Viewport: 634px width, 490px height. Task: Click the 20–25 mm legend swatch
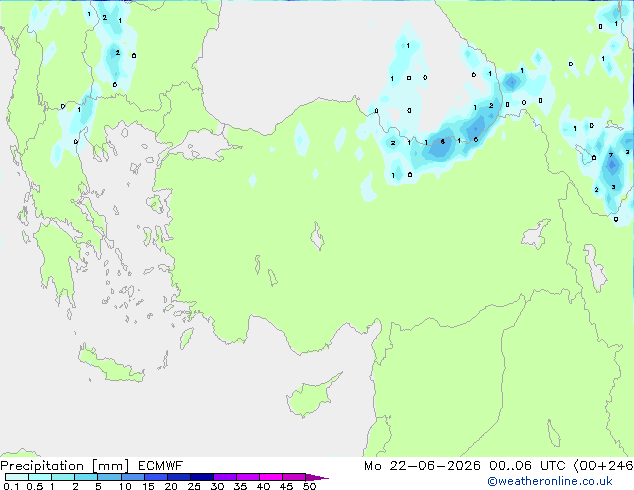point(179,477)
